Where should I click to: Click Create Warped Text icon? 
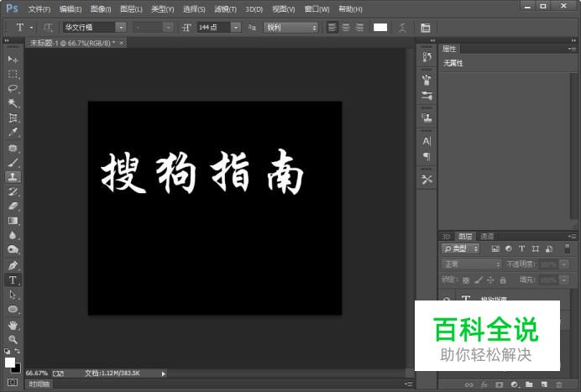click(403, 28)
